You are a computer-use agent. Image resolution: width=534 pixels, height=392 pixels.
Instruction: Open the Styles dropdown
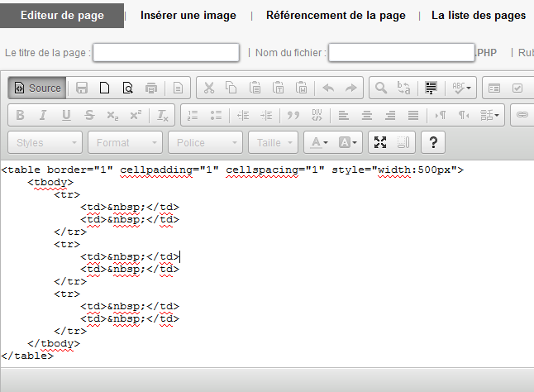point(45,142)
